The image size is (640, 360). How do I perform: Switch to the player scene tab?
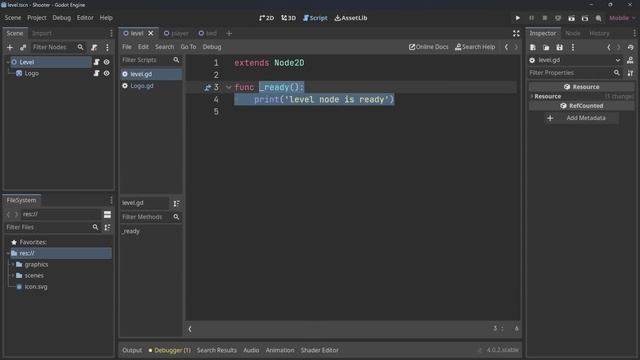[x=176, y=33]
